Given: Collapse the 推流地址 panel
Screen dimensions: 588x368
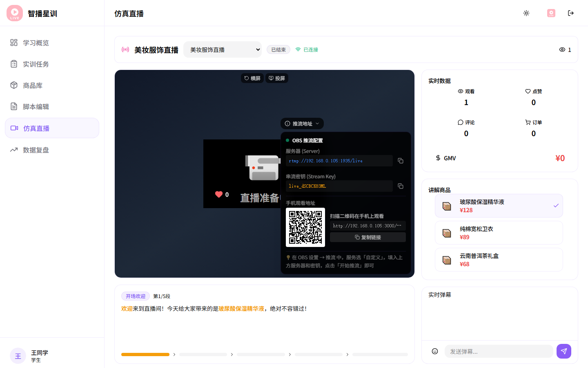Looking at the screenshot, I should pos(302,123).
